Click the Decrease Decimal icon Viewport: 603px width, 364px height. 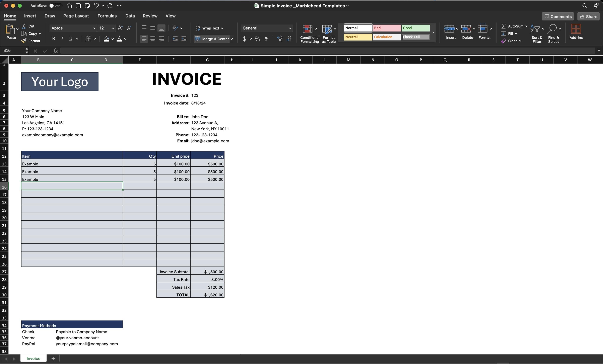coord(289,39)
